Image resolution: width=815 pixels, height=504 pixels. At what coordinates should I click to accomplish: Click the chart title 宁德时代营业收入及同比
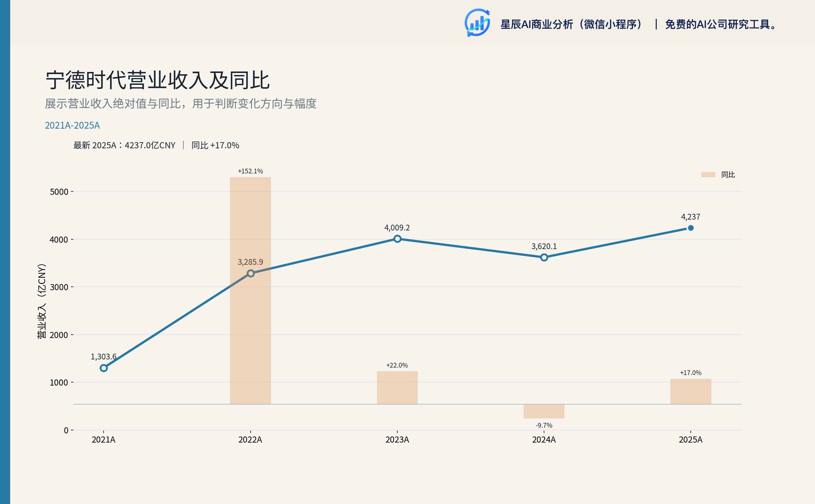[158, 80]
